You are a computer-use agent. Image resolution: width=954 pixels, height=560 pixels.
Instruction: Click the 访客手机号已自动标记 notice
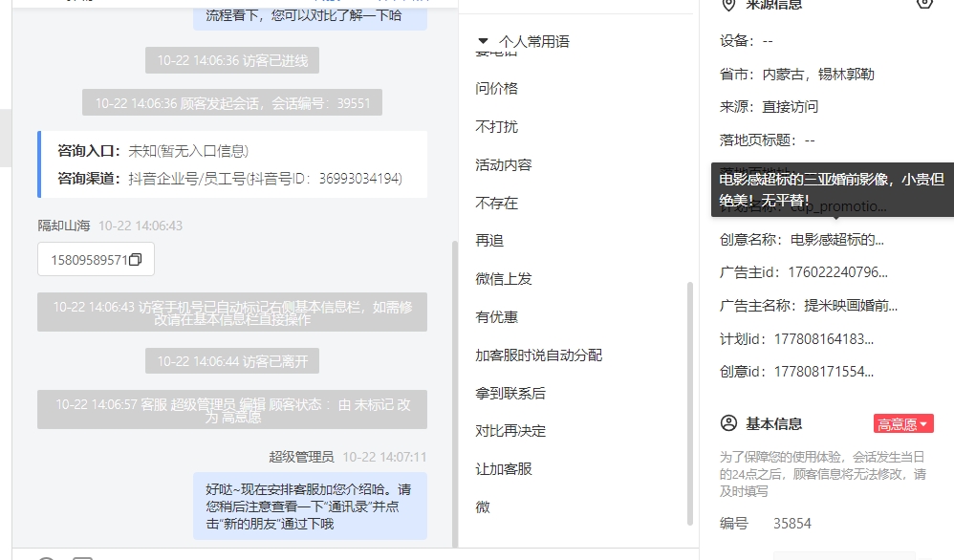click(232, 312)
